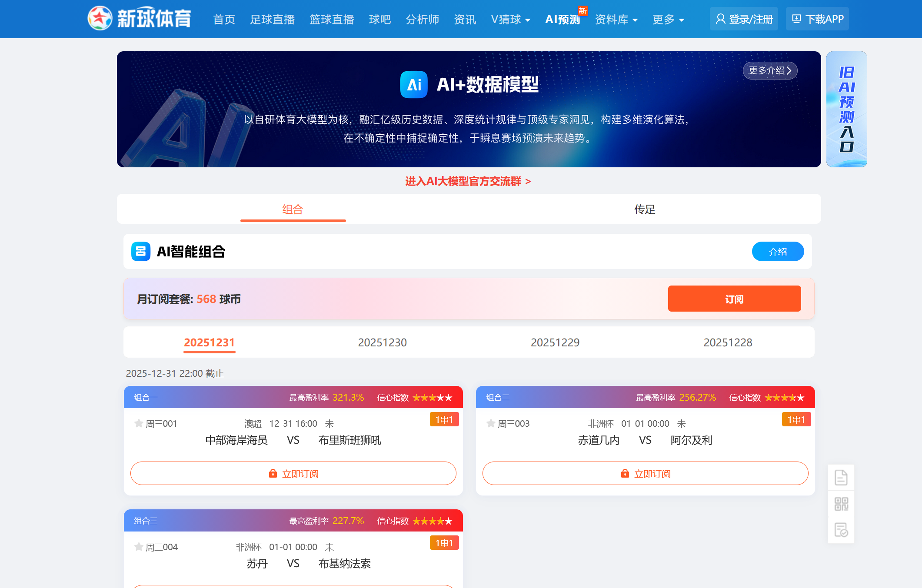This screenshot has width=922, height=588.
Task: Favorite the 周三001 match via its star
Action: [x=139, y=423]
